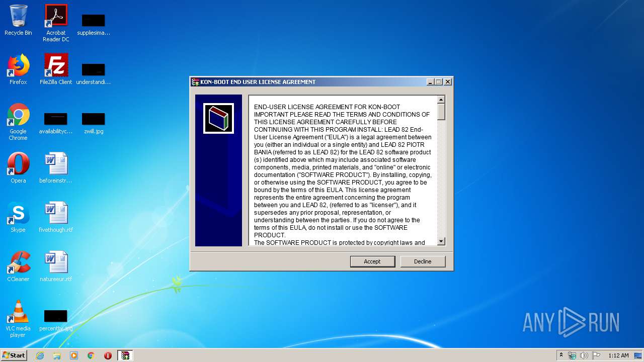Open the Start menu
The width and height of the screenshot is (644, 362).
coord(14,355)
